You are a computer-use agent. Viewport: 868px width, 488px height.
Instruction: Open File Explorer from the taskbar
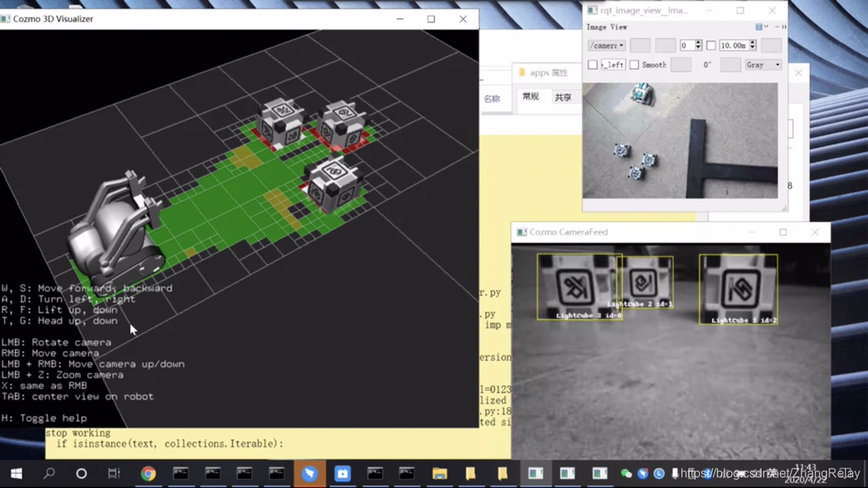tap(440, 473)
